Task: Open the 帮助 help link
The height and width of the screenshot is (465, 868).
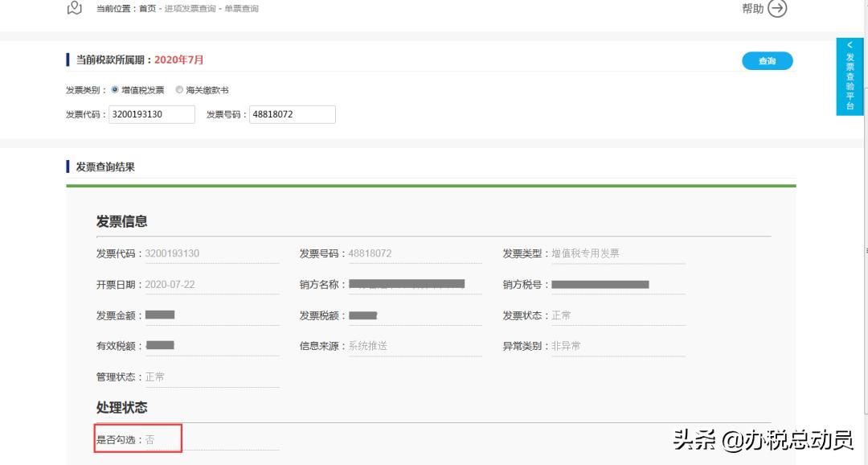Action: tap(752, 8)
